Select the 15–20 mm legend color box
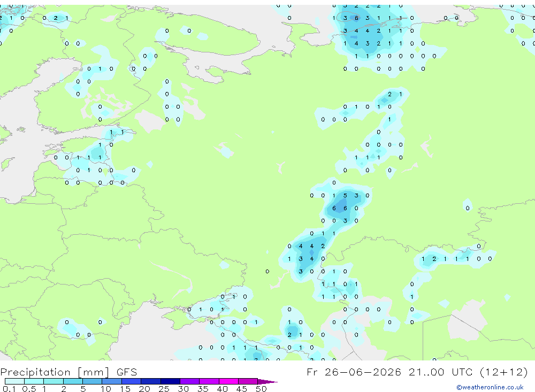Viewport: 535px width, 392px height. click(x=132, y=381)
